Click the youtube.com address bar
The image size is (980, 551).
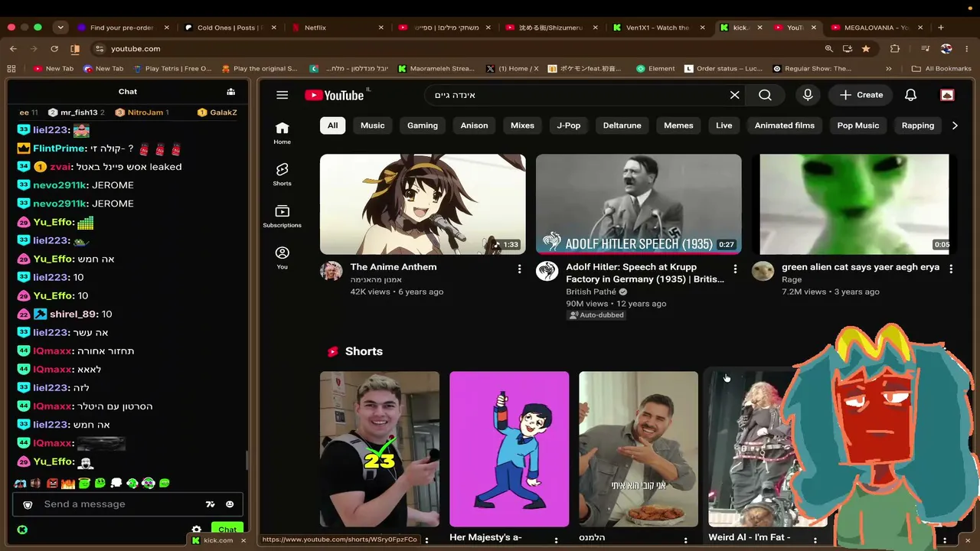[x=459, y=48]
